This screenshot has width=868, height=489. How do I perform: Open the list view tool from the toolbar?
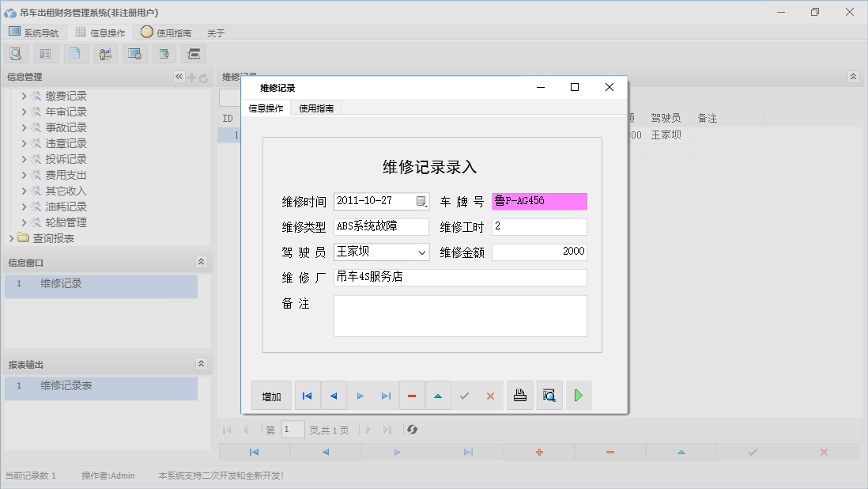pyautogui.click(x=45, y=53)
